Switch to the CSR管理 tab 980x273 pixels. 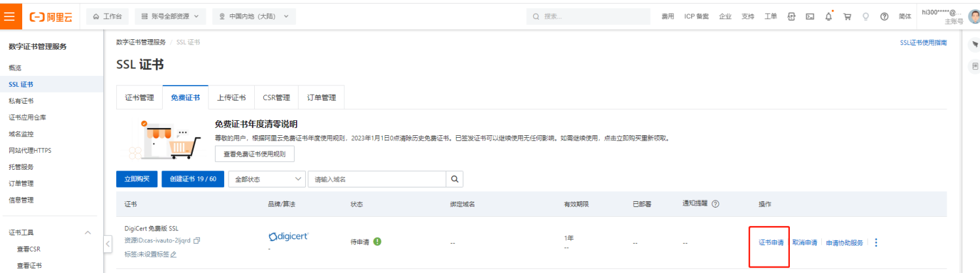[276, 97]
